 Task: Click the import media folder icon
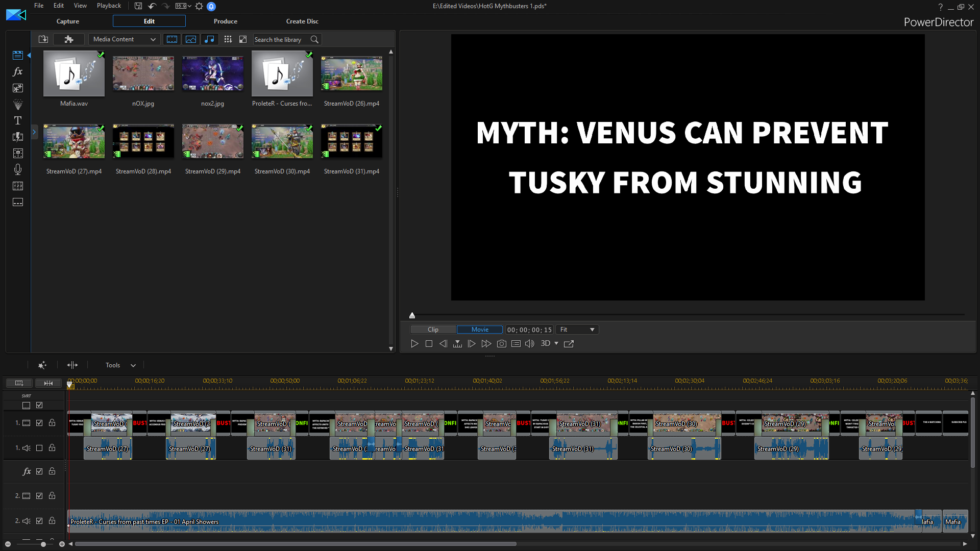click(x=43, y=39)
